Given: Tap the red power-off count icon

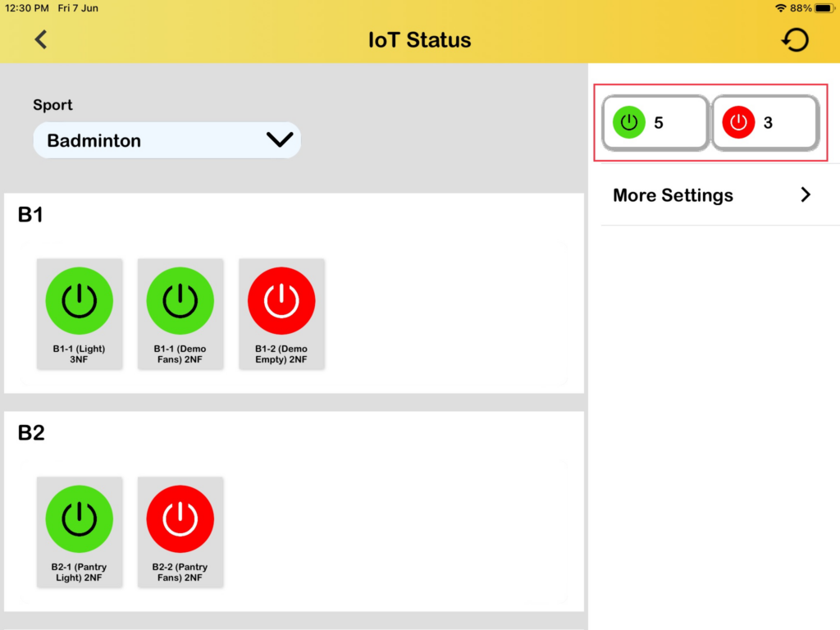Looking at the screenshot, I should coord(738,123).
